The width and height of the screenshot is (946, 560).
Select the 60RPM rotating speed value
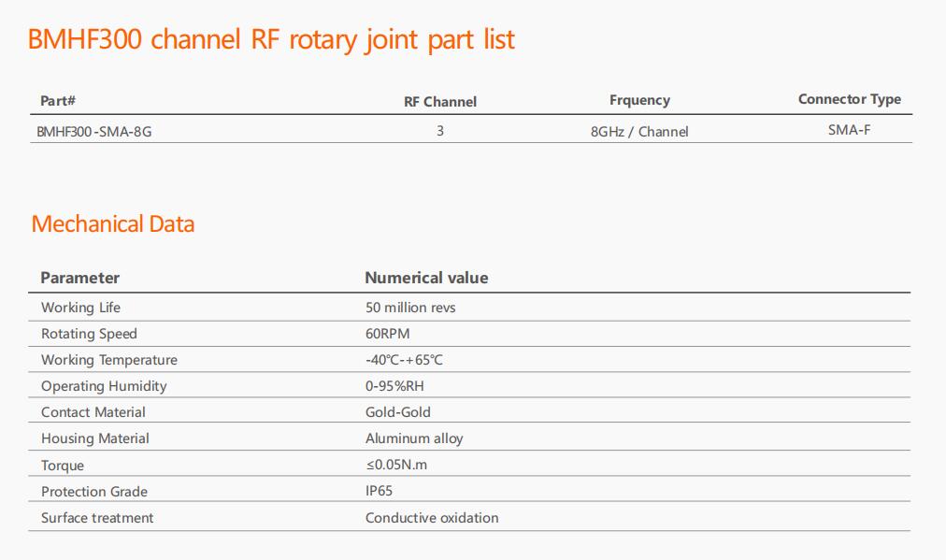(x=387, y=334)
